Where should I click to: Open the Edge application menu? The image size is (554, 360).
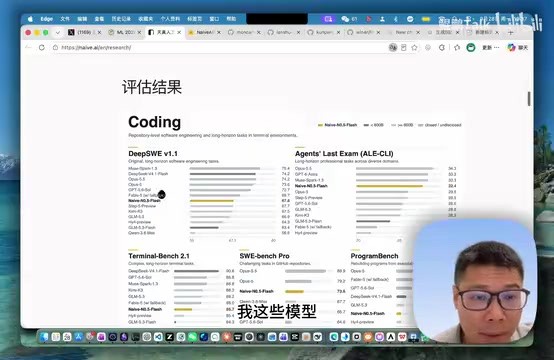(x=47, y=19)
